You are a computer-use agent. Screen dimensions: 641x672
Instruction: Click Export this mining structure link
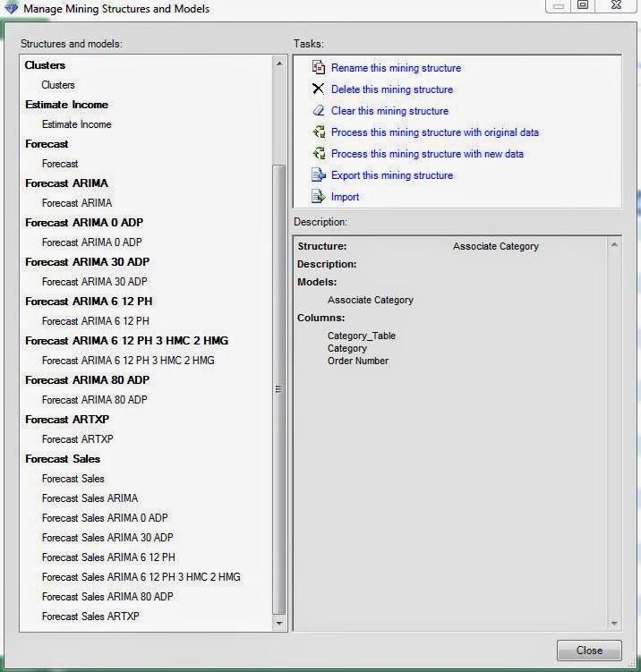click(392, 174)
